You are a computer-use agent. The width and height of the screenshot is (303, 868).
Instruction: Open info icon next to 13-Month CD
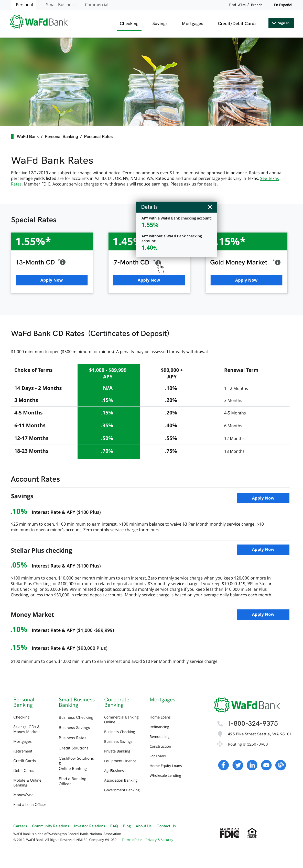coord(63,262)
